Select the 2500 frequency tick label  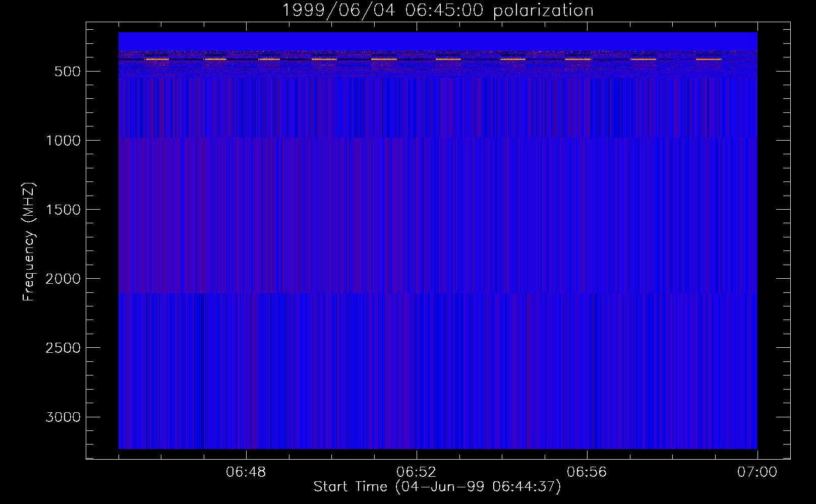pyautogui.click(x=64, y=348)
